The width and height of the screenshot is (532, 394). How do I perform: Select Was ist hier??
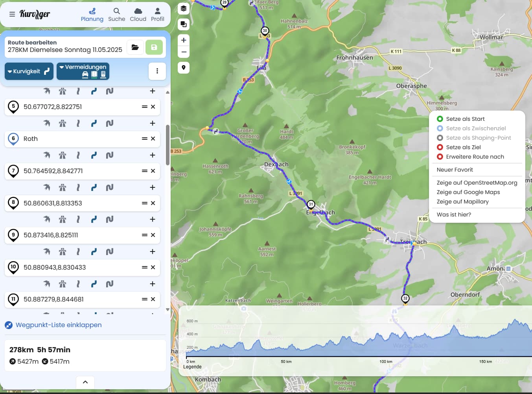454,215
